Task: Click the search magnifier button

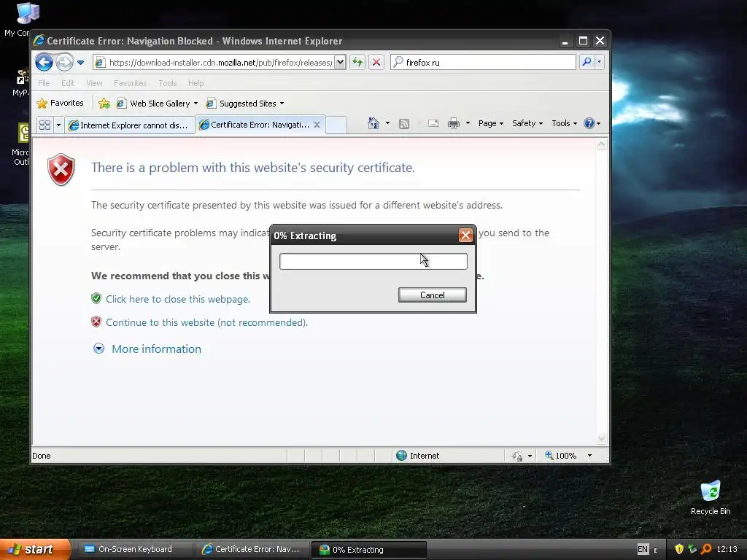Action: [x=587, y=62]
